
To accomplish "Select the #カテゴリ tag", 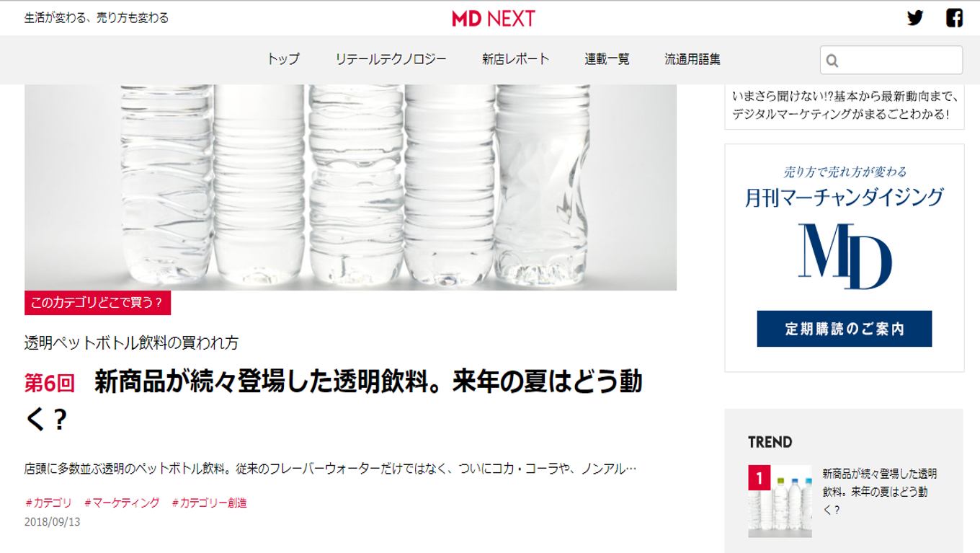I will tap(48, 503).
